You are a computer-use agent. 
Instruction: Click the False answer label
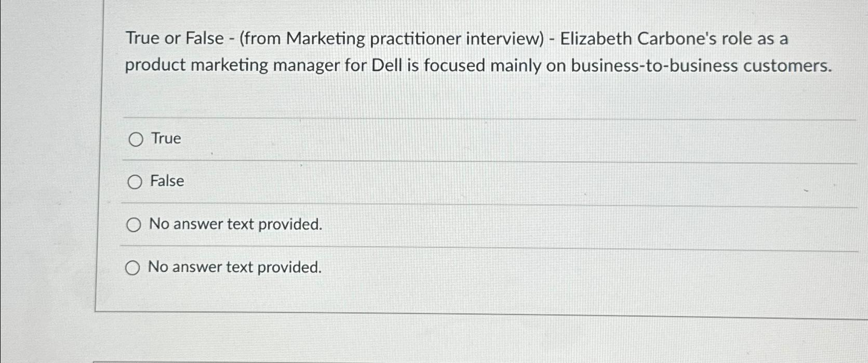[x=167, y=181]
